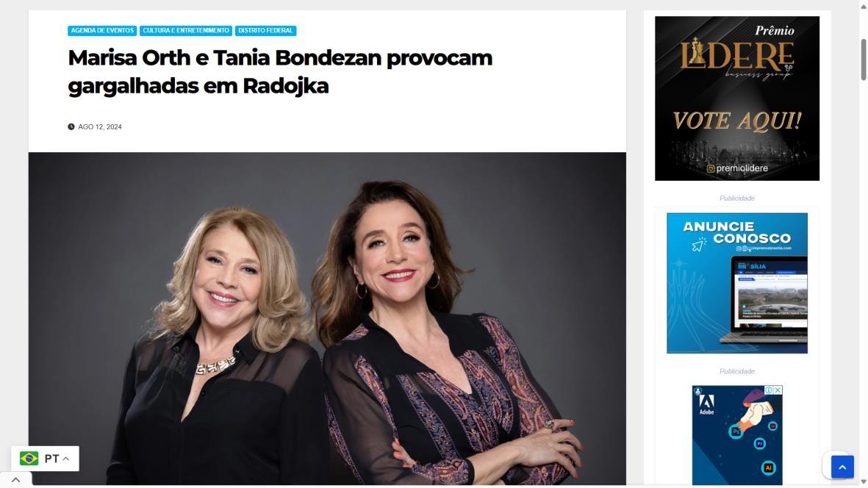Click the blue scroll-to-top arrow button

842,467
